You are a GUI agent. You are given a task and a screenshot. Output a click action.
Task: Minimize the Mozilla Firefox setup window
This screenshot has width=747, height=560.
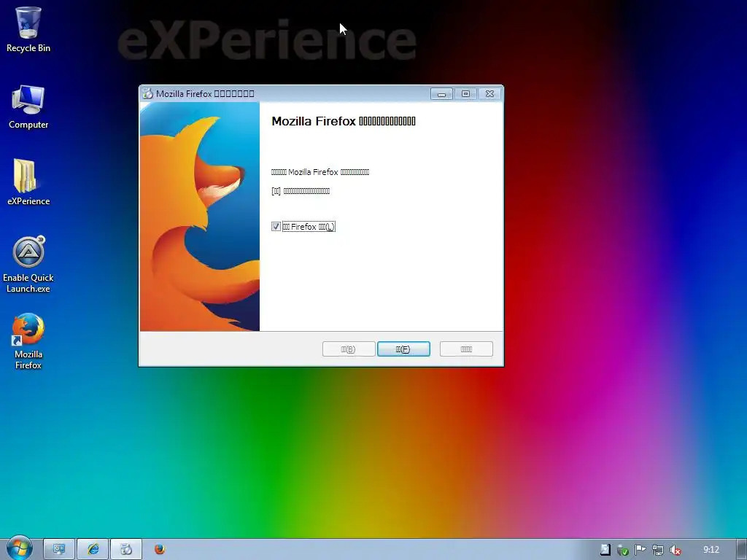(441, 94)
